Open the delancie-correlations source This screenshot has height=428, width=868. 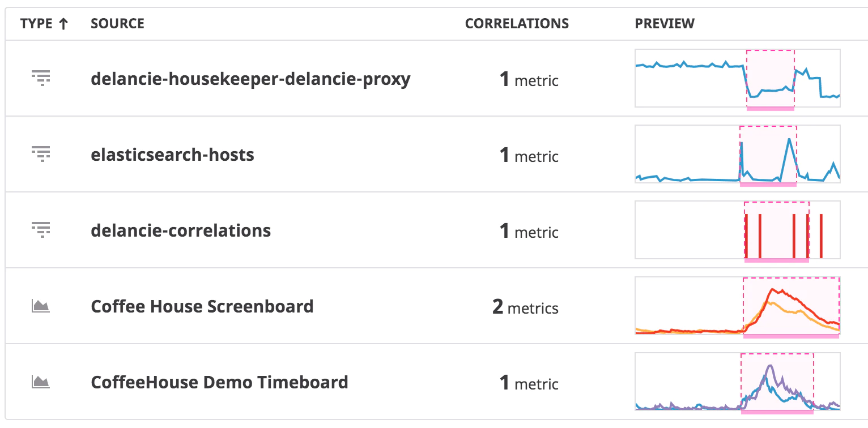pyautogui.click(x=181, y=230)
